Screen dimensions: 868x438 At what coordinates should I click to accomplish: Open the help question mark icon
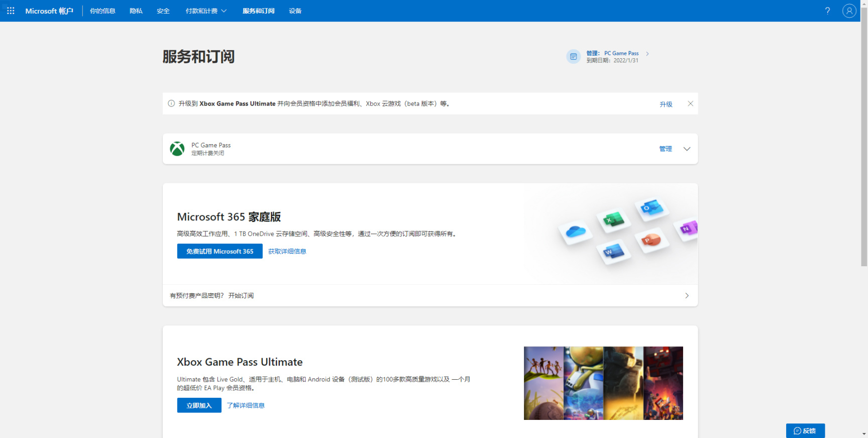tap(827, 11)
